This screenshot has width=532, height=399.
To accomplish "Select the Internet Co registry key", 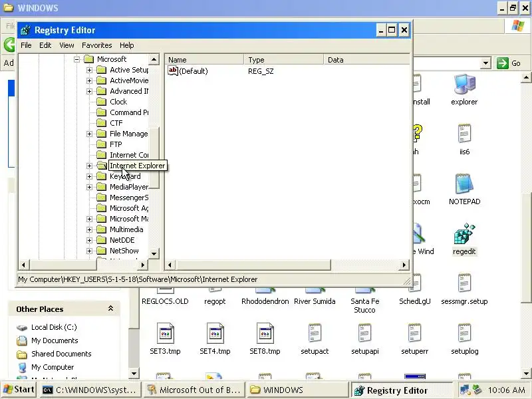I will [x=129, y=155].
